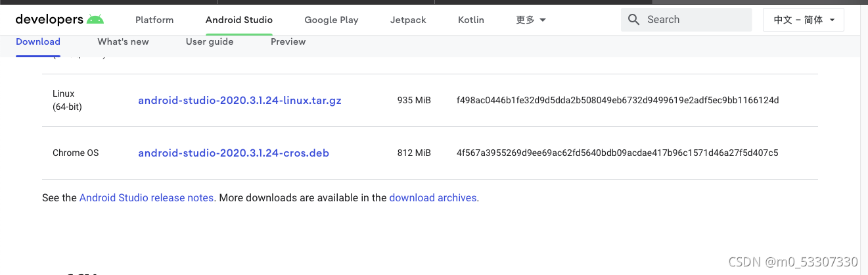
Task: Open the 中文 – 简体 language dropdown
Action: tap(804, 20)
